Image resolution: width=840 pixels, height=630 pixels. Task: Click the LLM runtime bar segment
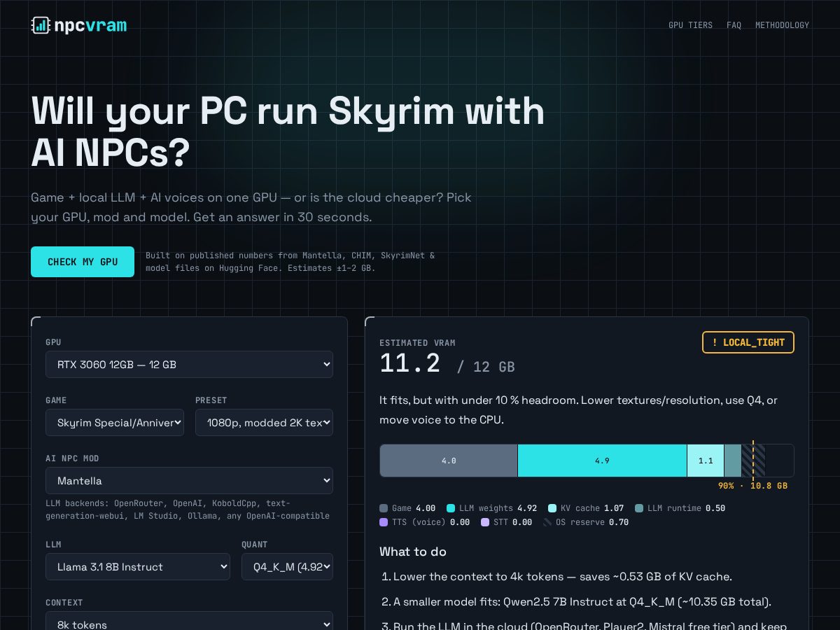click(x=733, y=461)
